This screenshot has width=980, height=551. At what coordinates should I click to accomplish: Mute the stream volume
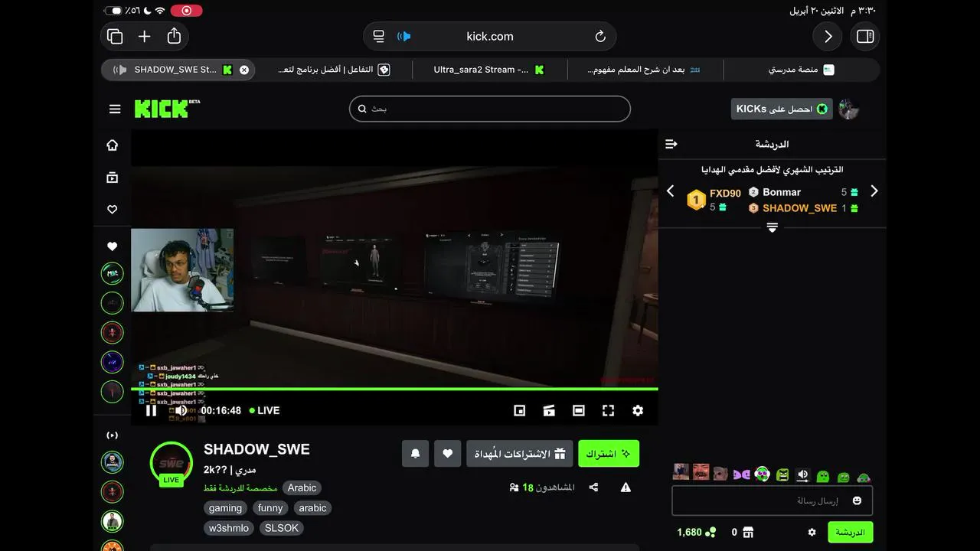181,411
